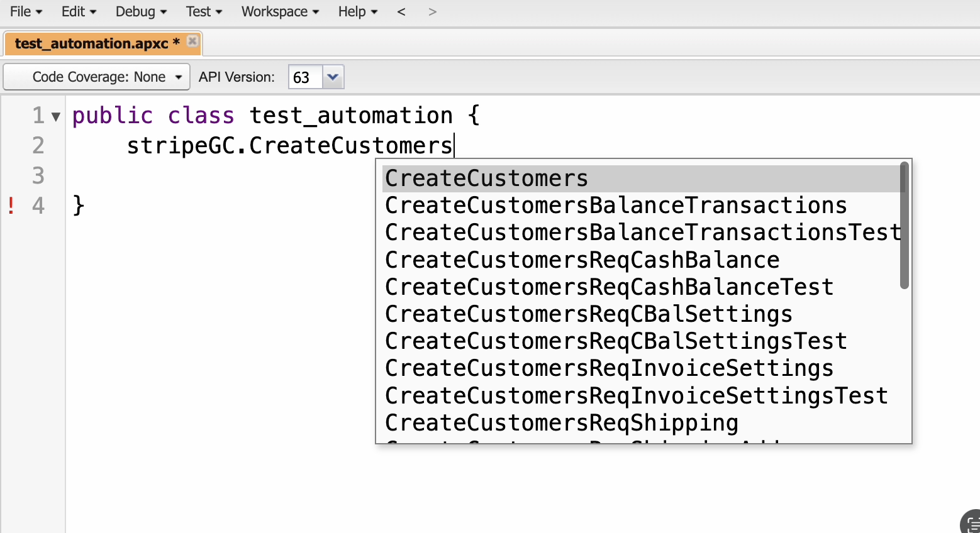
Task: Click the red error marker on line 4
Action: (x=11, y=206)
